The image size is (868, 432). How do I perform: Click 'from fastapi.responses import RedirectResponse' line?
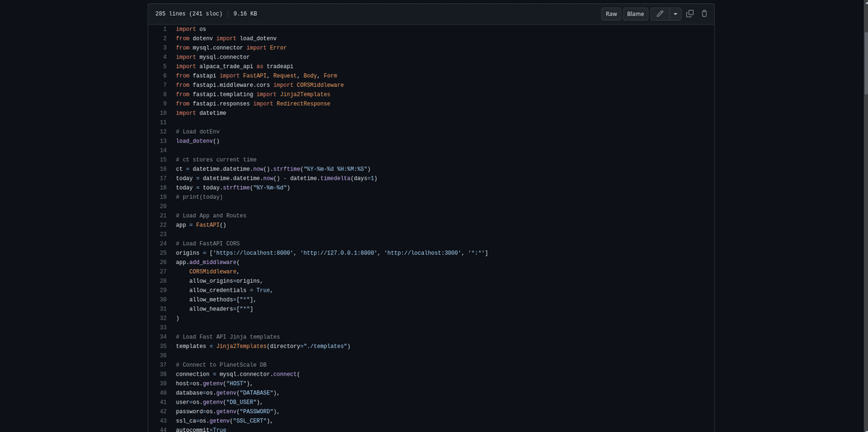[253, 103]
